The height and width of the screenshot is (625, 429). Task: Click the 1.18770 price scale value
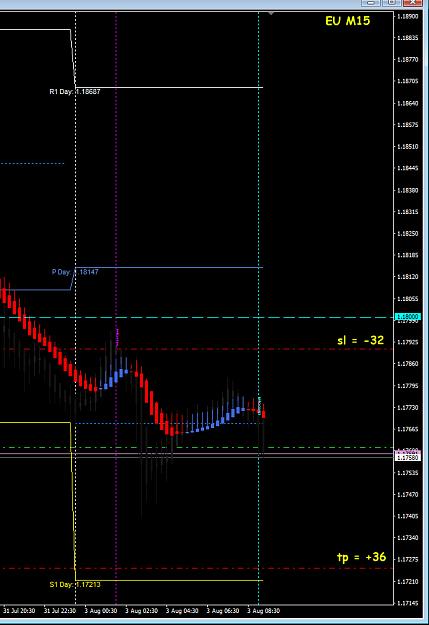tap(408, 59)
